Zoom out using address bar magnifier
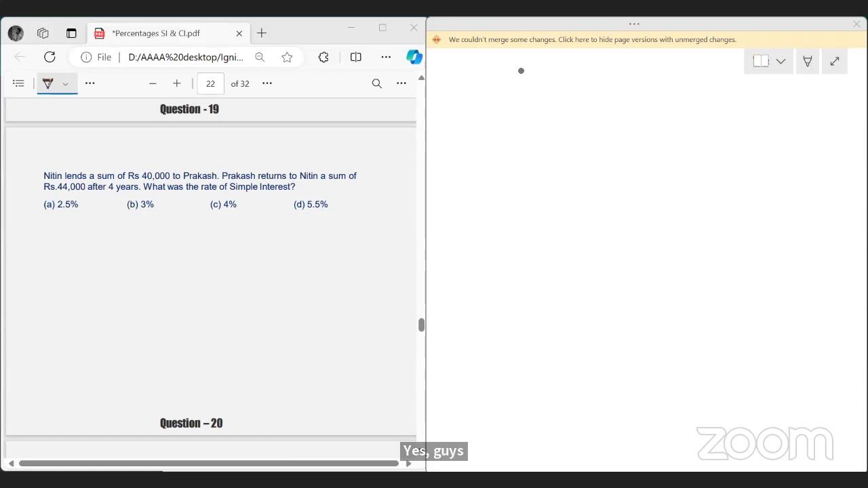The image size is (868, 488). tap(260, 57)
